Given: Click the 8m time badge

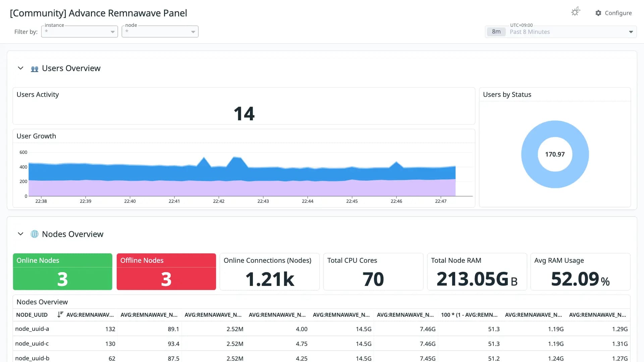Looking at the screenshot, I should click(496, 32).
